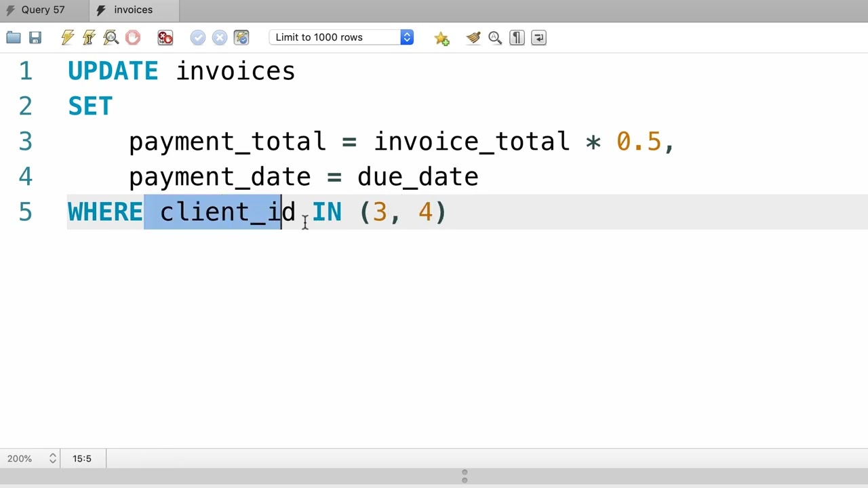Open find panel magnifier icon
The width and height of the screenshot is (868, 488).
point(495,38)
